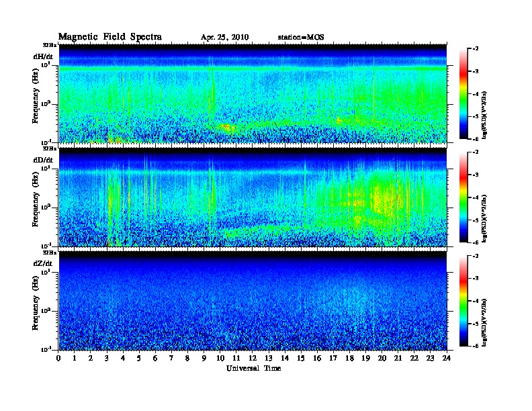The image size is (532, 411).
Task: Click the log PSD units label beside dZ/dt color scale
Action: pyautogui.click(x=484, y=322)
